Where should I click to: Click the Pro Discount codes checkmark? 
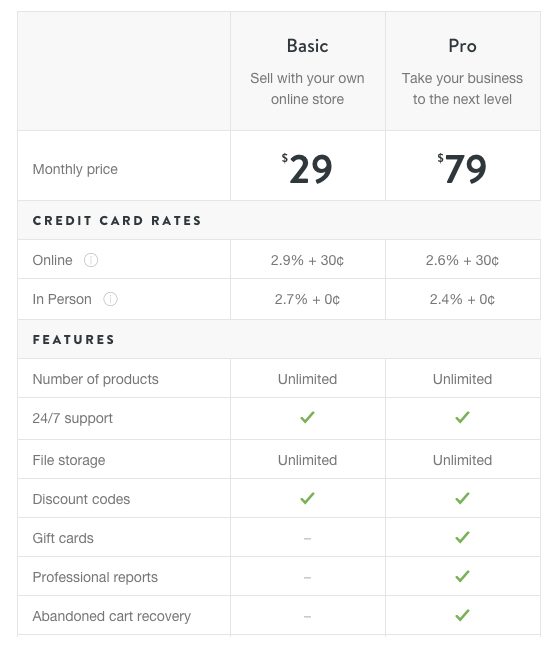pyautogui.click(x=462, y=498)
